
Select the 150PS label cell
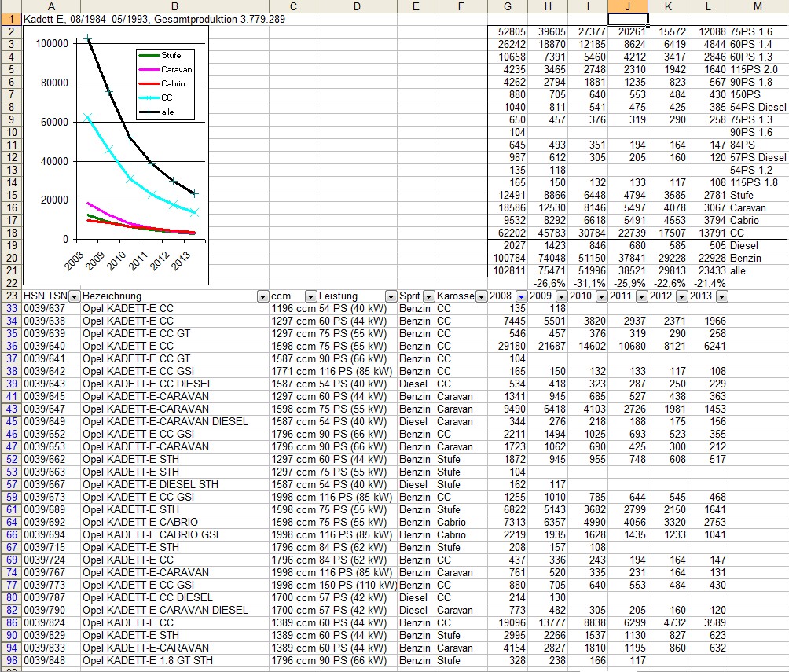[x=747, y=94]
